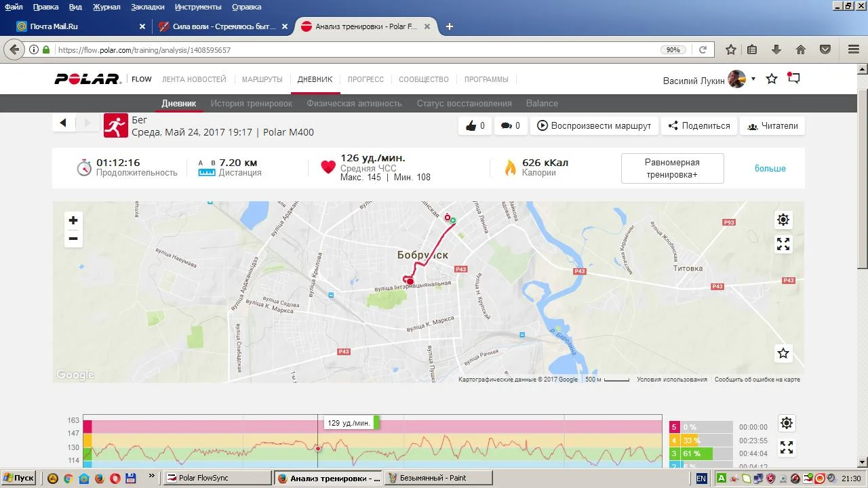Bookmark this page with star
Viewport: 868px width, 488px height.
[x=731, y=49]
